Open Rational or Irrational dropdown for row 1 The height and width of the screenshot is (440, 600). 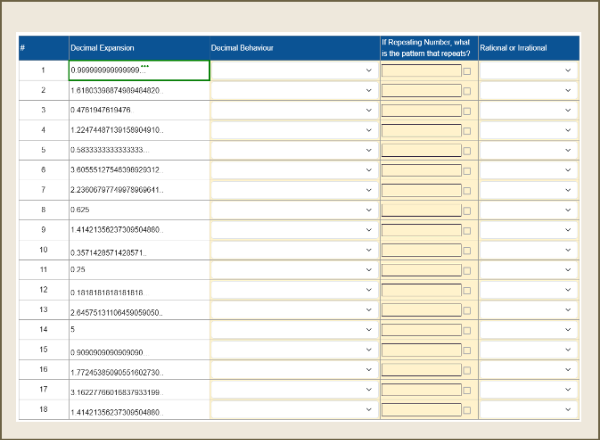(x=527, y=70)
